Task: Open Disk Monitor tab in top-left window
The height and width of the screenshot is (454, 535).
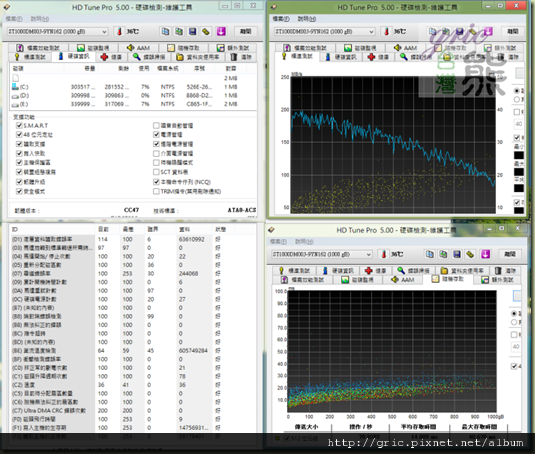Action: click(x=93, y=48)
